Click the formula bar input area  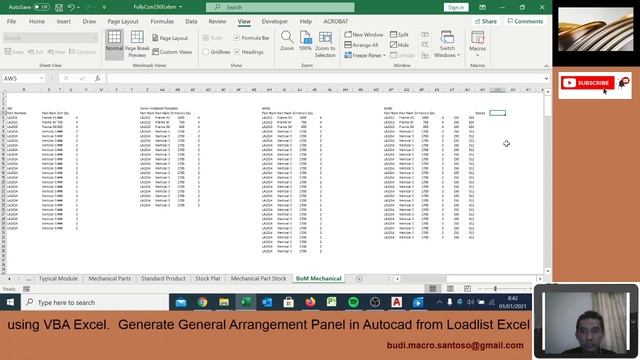[324, 78]
